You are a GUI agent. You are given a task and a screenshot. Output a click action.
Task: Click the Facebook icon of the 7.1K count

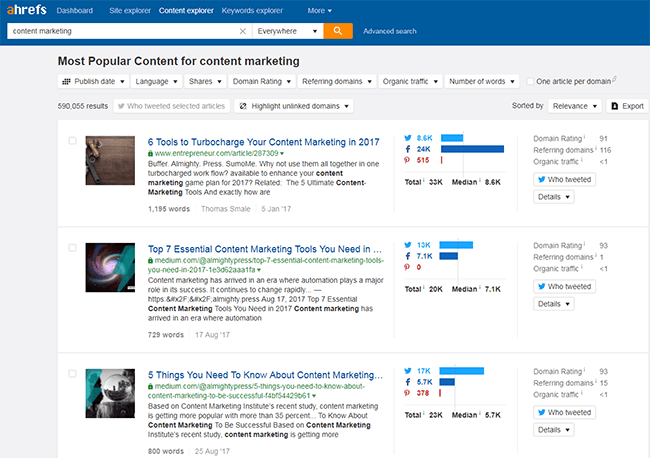[408, 256]
